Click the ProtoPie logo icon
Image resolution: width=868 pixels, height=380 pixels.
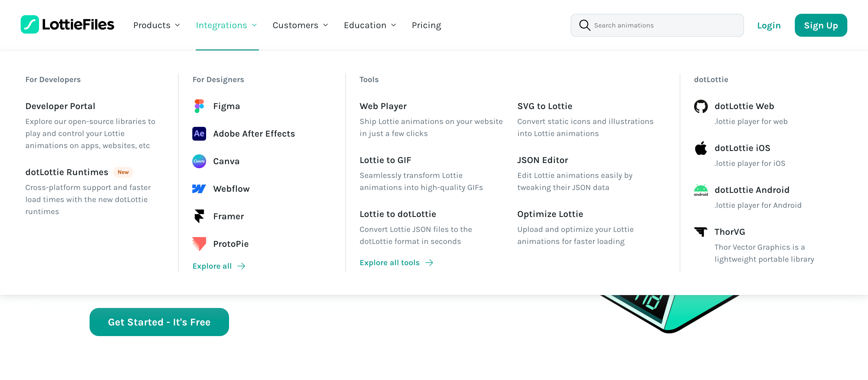coord(199,244)
